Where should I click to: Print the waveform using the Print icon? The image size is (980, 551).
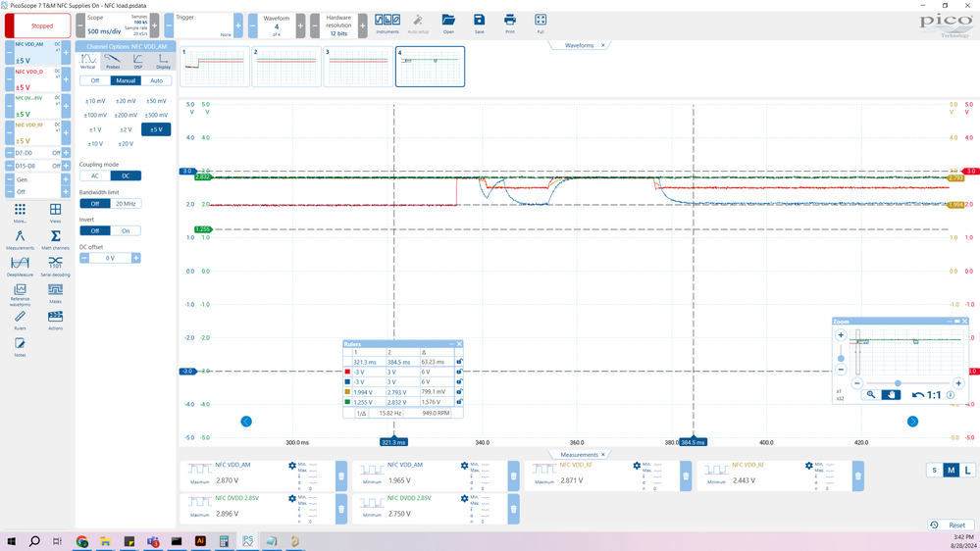coord(510,21)
